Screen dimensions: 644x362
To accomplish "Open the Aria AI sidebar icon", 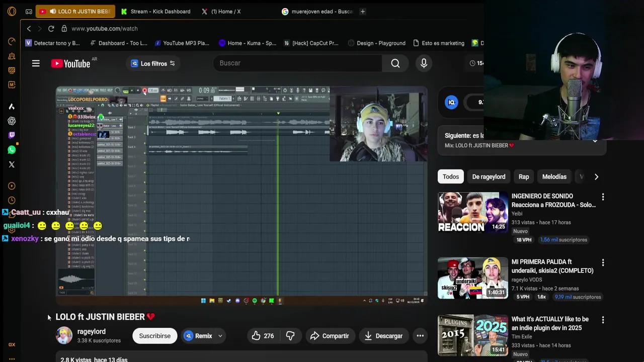I will (x=12, y=106).
